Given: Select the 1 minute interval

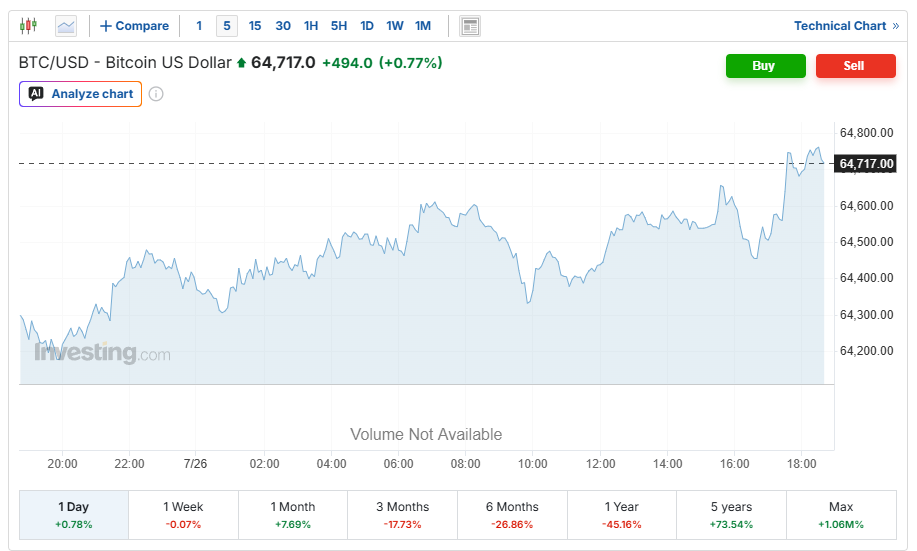Looking at the screenshot, I should pos(199,26).
